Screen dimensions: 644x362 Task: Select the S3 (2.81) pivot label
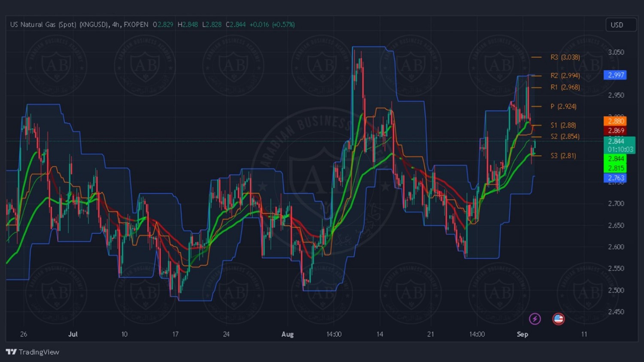click(x=563, y=156)
